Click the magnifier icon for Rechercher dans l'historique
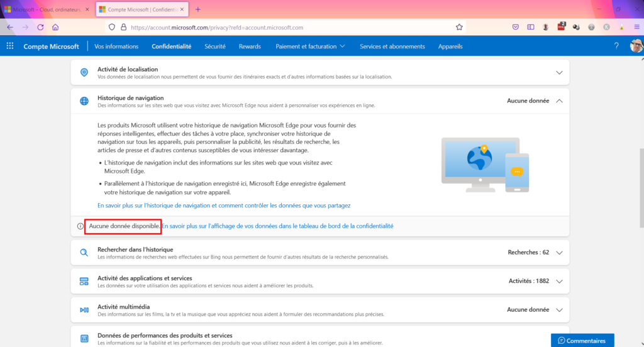Image resolution: width=644 pixels, height=347 pixels. pos(84,253)
